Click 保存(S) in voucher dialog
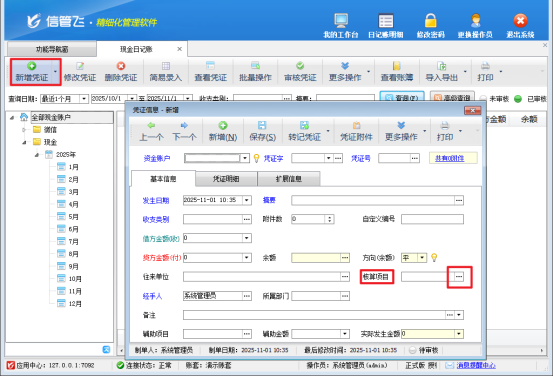 coord(262,131)
